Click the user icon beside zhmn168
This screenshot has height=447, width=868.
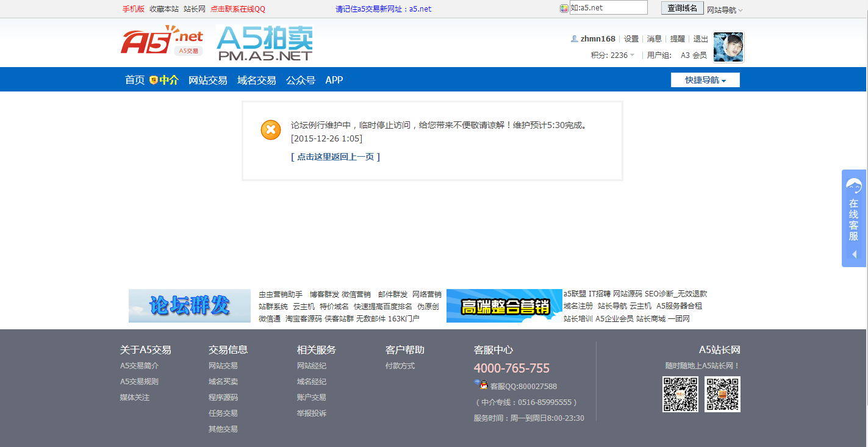point(574,38)
